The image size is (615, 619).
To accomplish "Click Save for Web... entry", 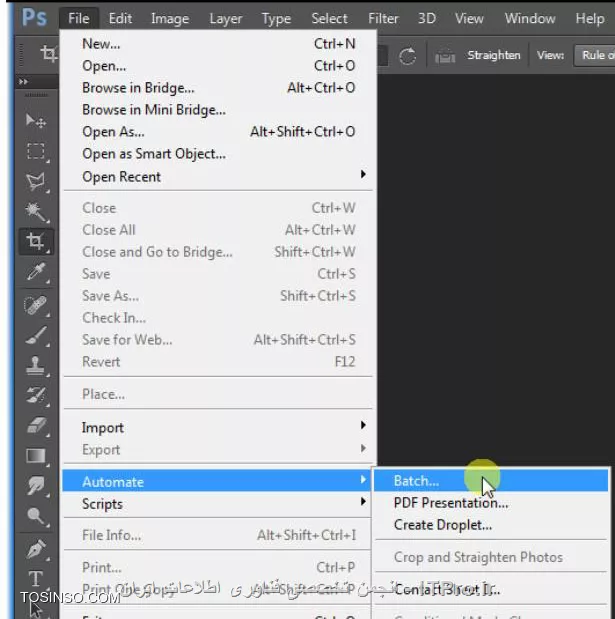I will [x=217, y=340].
